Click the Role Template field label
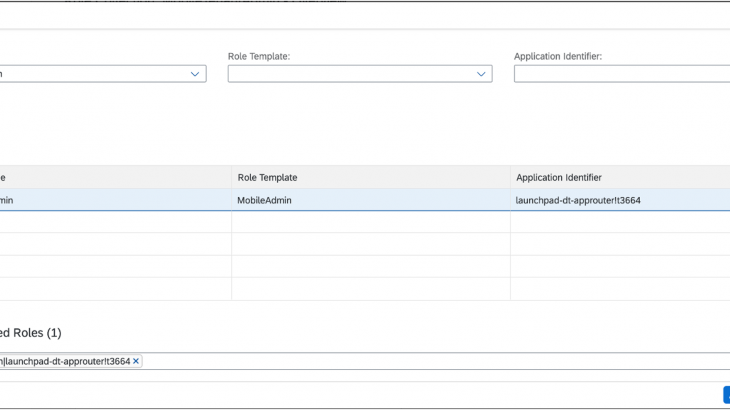This screenshot has width=730, height=410. point(259,56)
